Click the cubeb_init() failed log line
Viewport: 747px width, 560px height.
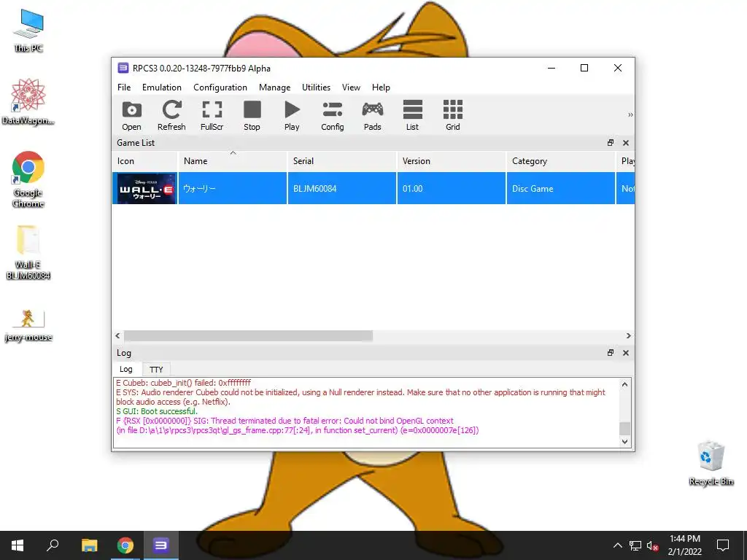[183, 383]
